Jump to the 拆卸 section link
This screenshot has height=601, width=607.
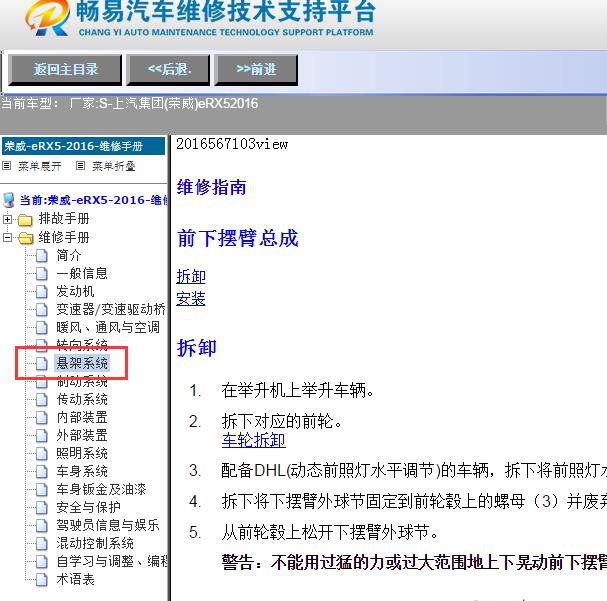click(191, 276)
